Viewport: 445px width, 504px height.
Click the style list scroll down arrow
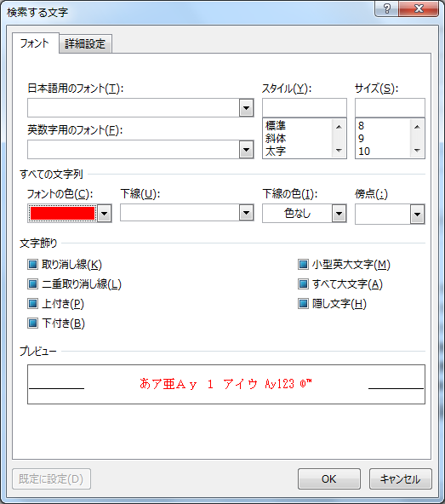point(339,151)
